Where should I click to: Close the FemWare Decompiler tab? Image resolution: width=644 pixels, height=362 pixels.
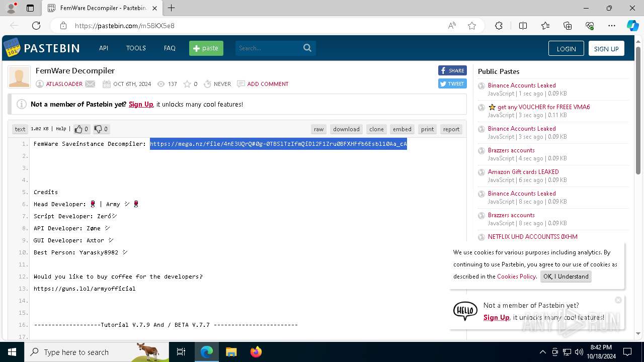[x=155, y=8]
